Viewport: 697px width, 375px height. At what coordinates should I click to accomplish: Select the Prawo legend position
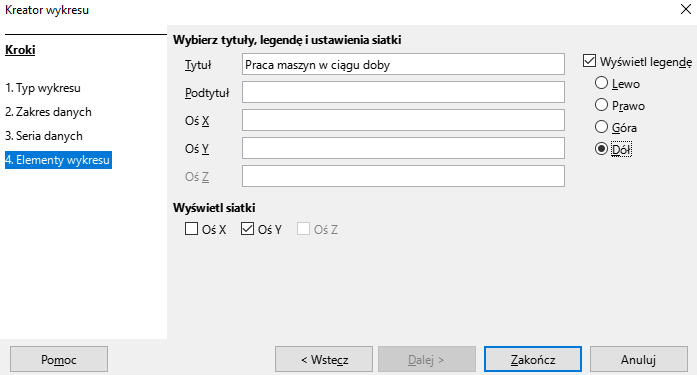pos(601,105)
